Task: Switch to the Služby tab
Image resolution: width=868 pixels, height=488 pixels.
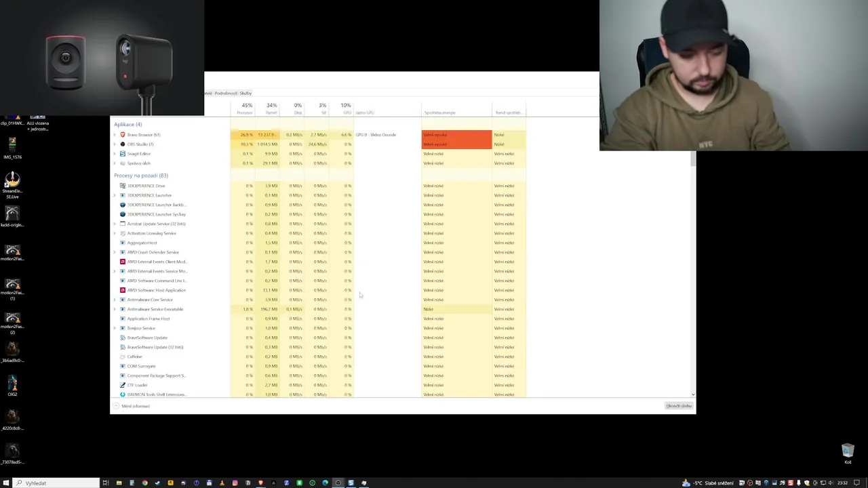Action: (245, 93)
